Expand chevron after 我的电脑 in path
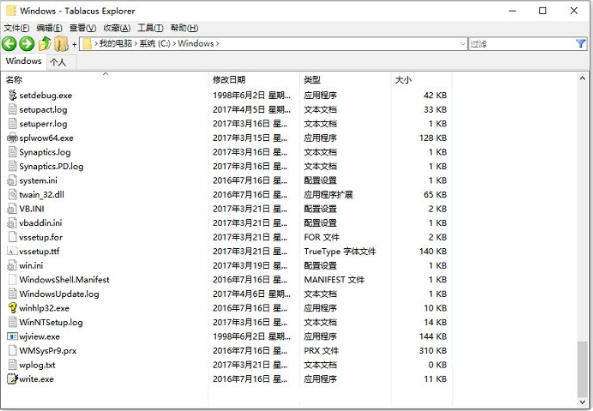 tap(135, 44)
